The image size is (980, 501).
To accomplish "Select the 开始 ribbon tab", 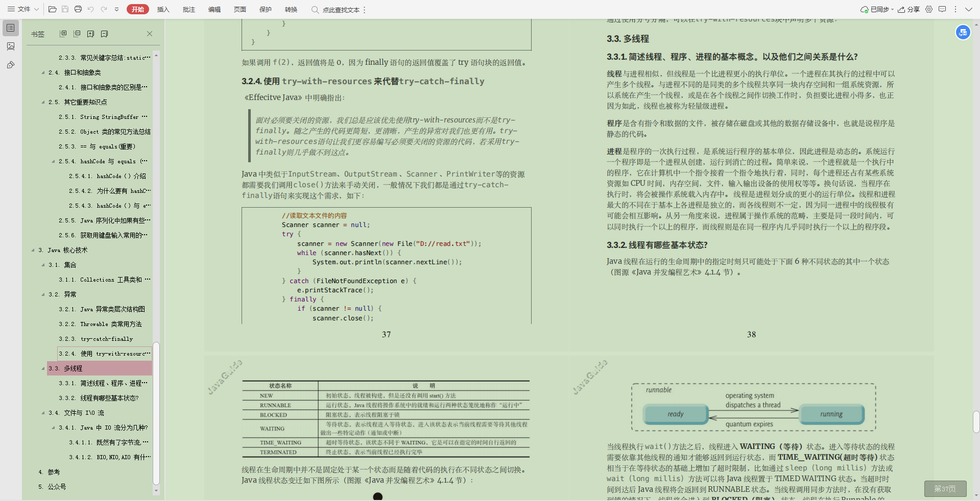I will pos(138,9).
